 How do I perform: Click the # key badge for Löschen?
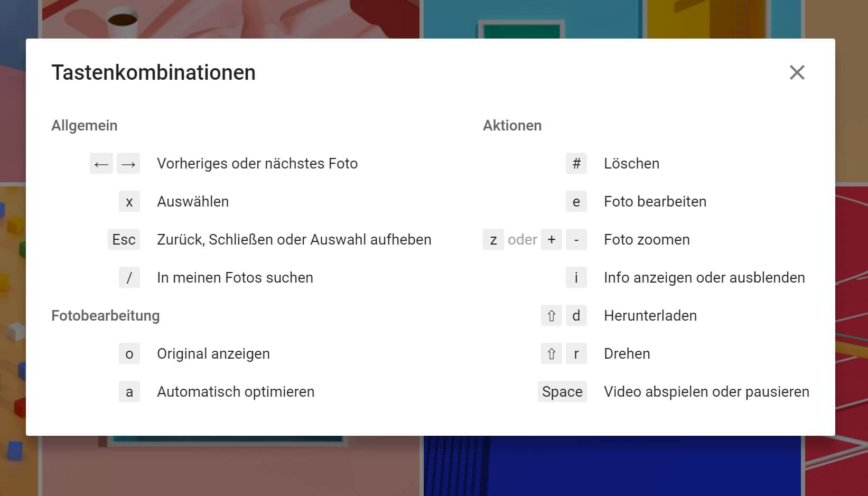click(x=576, y=164)
